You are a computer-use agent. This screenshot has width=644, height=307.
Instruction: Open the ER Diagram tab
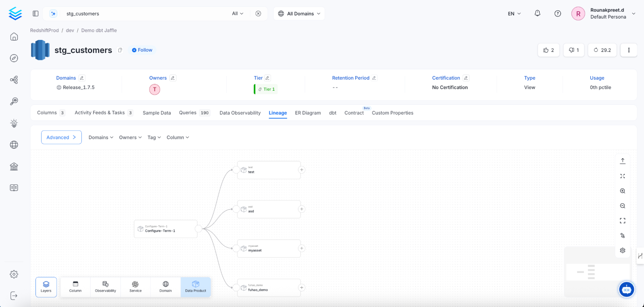tap(308, 113)
